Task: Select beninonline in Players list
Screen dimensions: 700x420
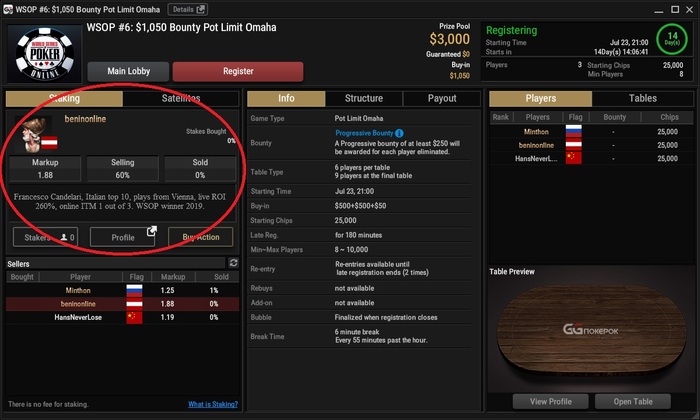Action: 591,145
